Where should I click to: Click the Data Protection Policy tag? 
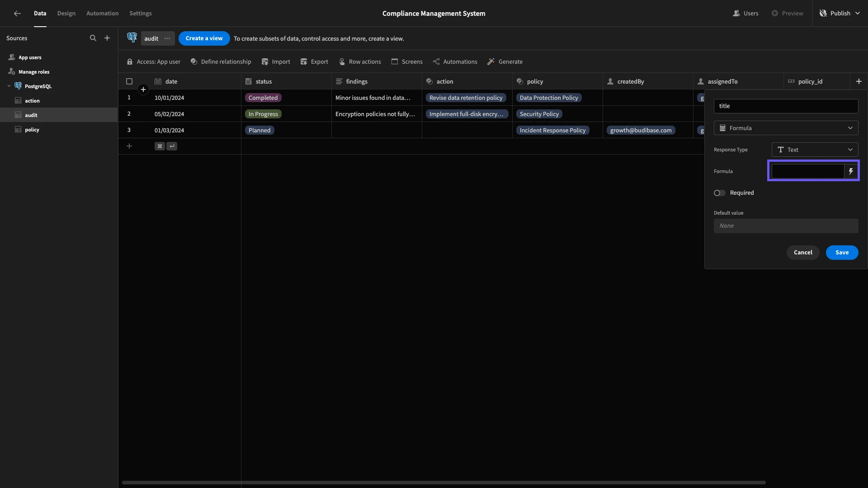[549, 98]
